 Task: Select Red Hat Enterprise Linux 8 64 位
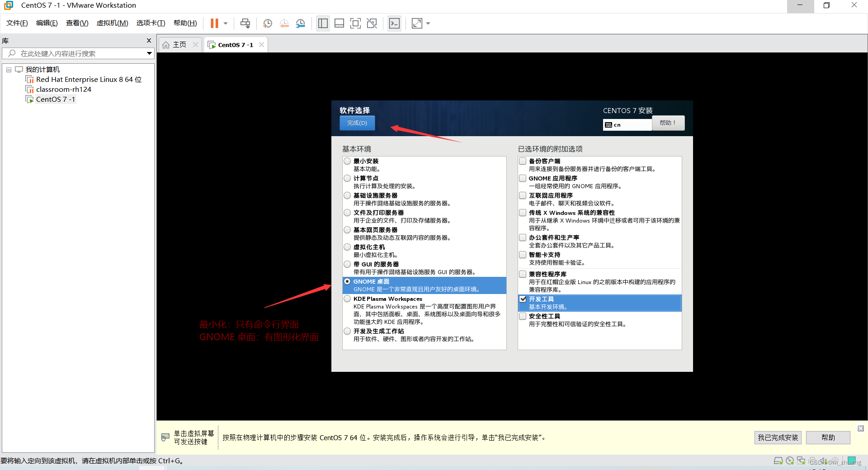[89, 80]
